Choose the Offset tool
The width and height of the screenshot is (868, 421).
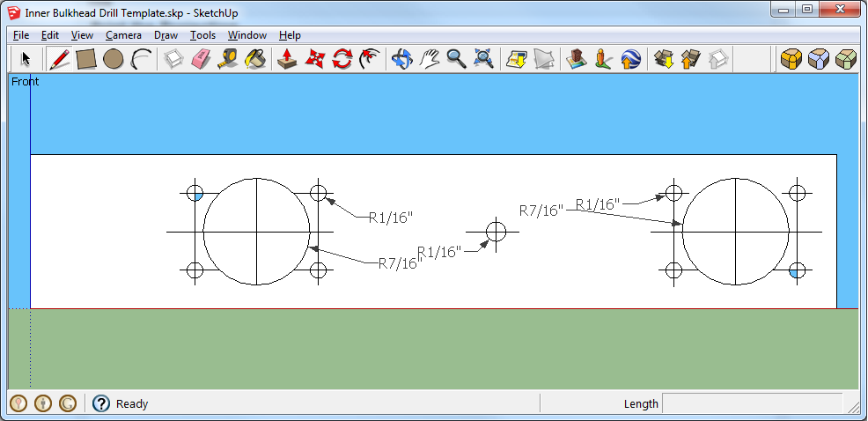click(x=369, y=59)
